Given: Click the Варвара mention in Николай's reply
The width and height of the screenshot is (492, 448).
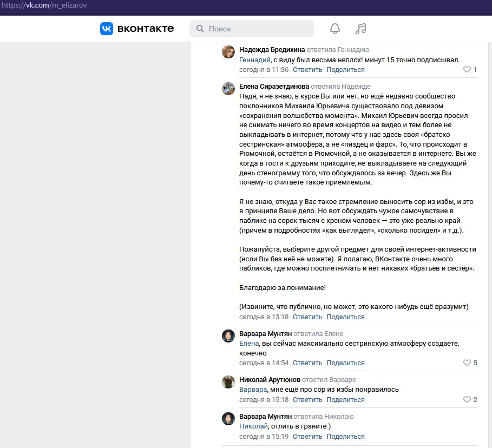Looking at the screenshot, I should 253,390.
